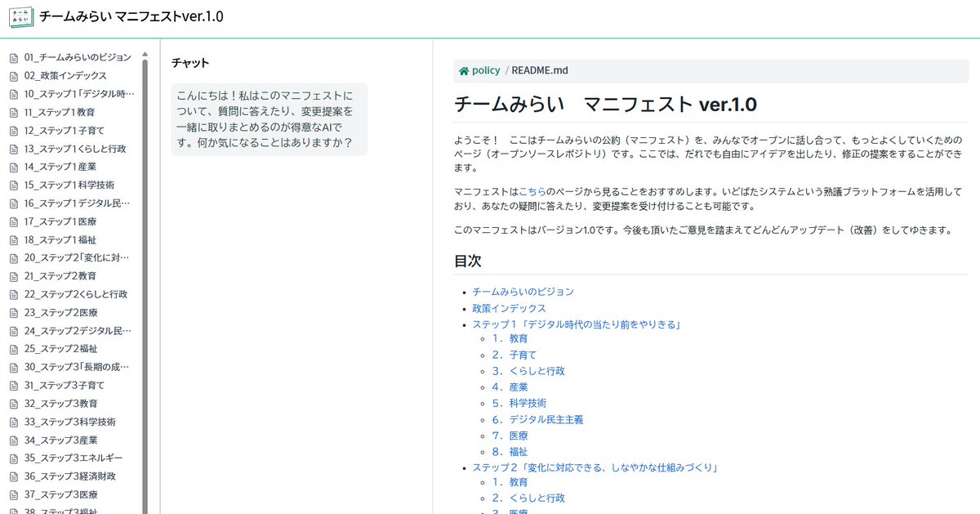Viewport: 980px width, 514px height.
Task: Open the policy breadcrumb link
Action: pos(485,71)
